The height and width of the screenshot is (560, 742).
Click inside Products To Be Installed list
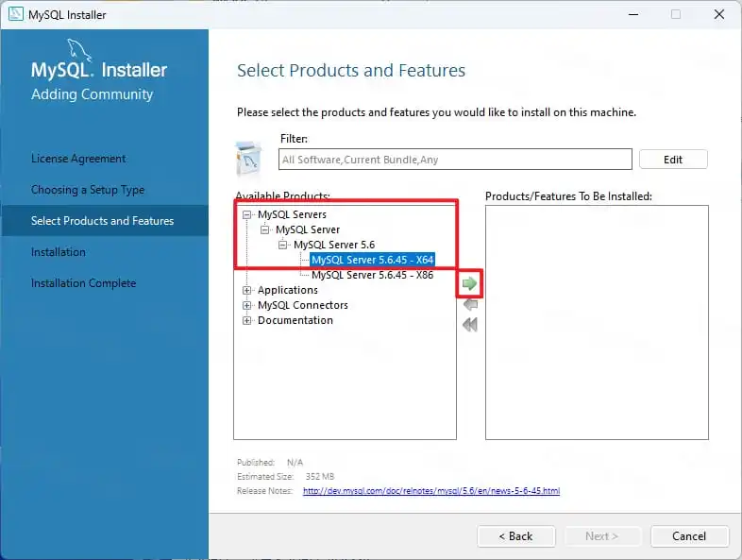(597, 322)
